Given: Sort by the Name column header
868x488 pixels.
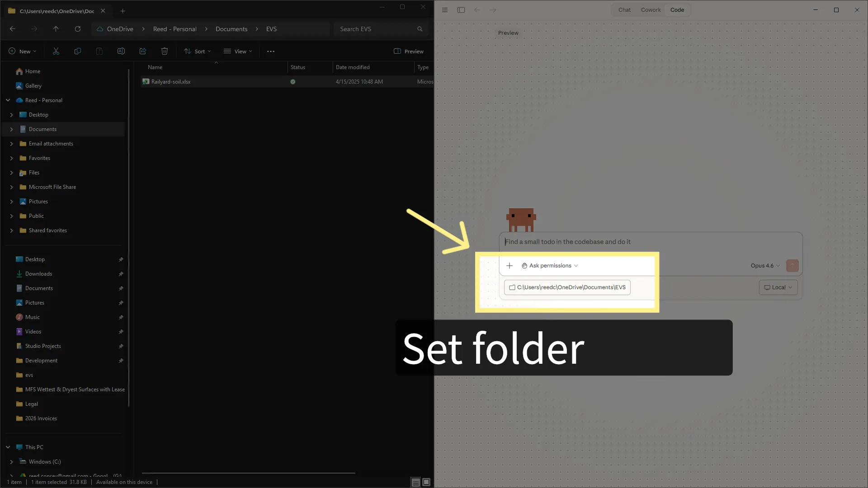Looking at the screenshot, I should tap(155, 67).
